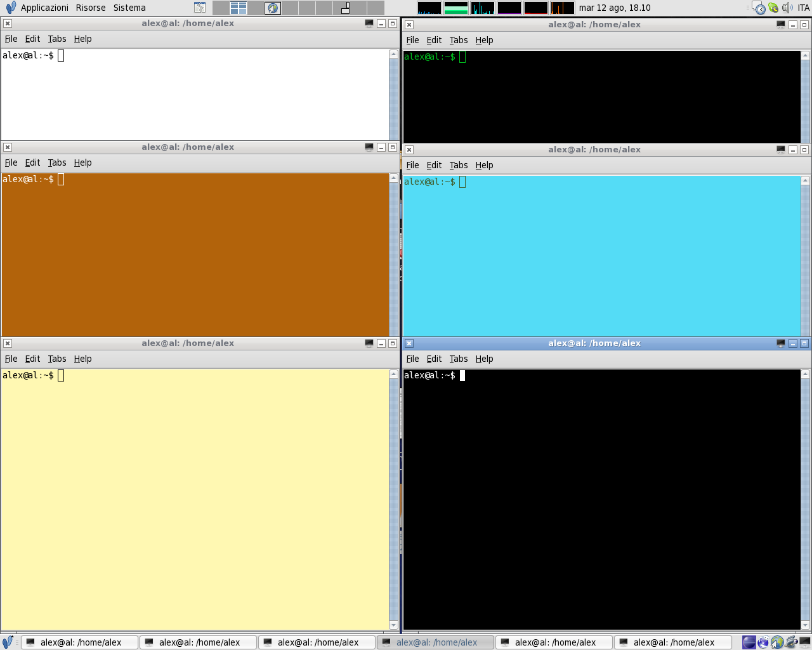
Task: Open the calendar from the date and time
Action: [x=614, y=8]
